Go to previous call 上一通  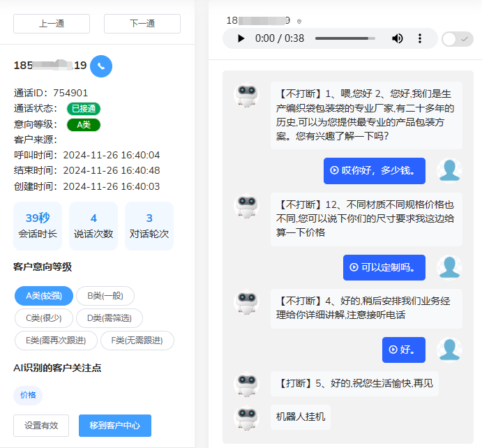point(52,24)
